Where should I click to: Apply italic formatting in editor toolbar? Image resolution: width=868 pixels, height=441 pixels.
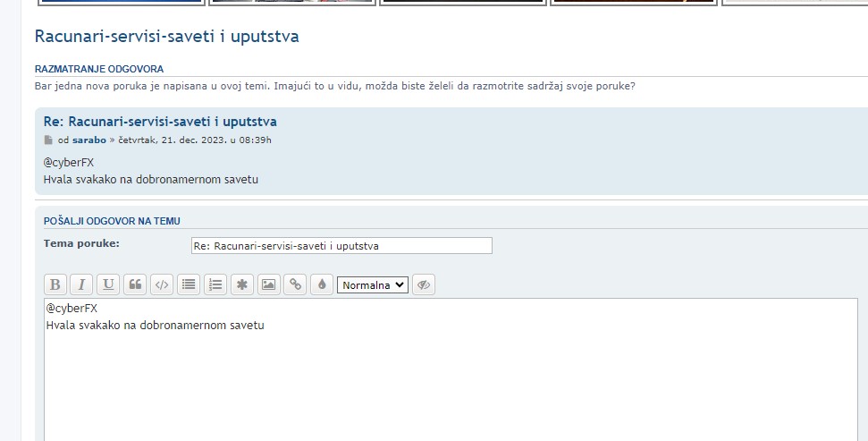tap(81, 284)
